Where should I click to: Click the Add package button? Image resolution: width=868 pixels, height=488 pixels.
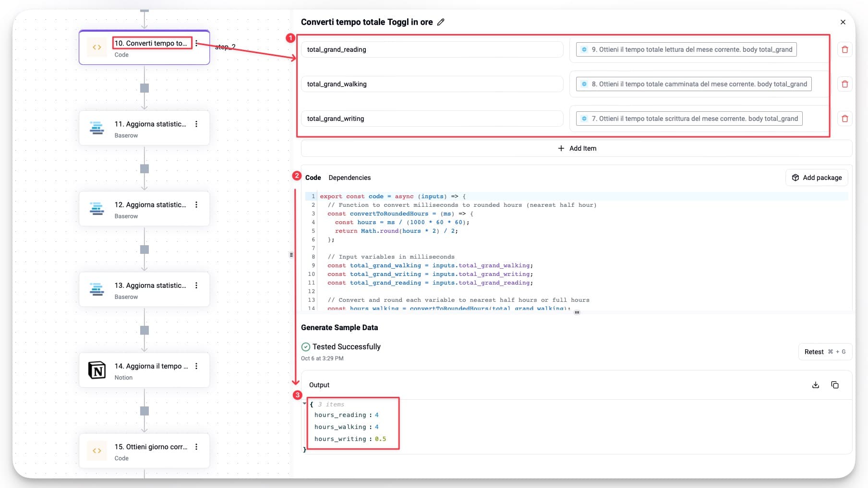point(817,178)
